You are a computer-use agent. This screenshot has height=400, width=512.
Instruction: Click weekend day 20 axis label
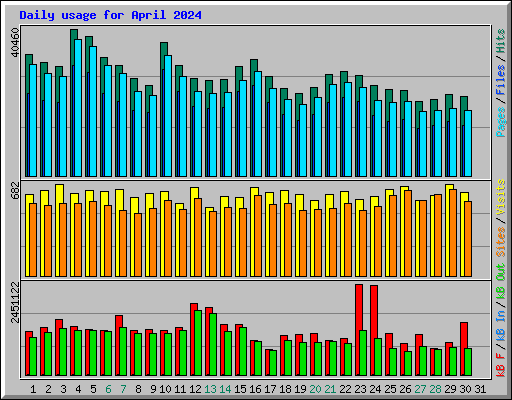point(315,389)
